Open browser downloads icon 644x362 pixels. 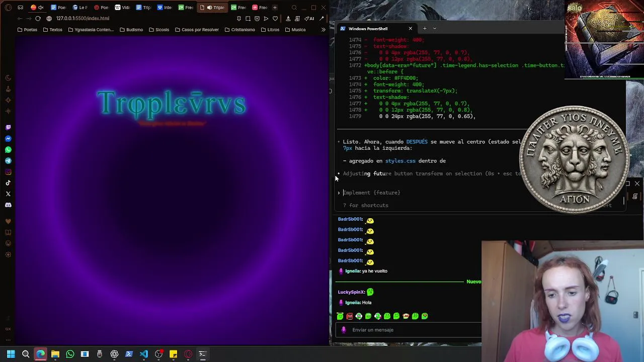tap(288, 19)
